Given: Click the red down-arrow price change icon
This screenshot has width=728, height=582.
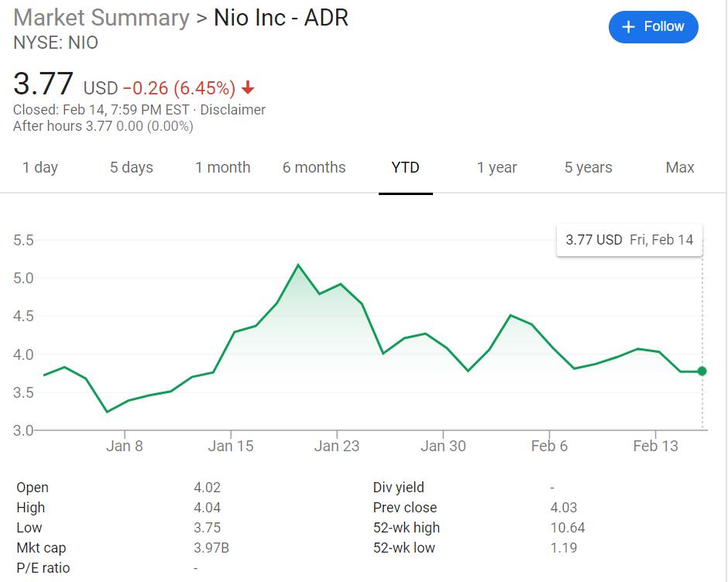Looking at the screenshot, I should coord(248,87).
